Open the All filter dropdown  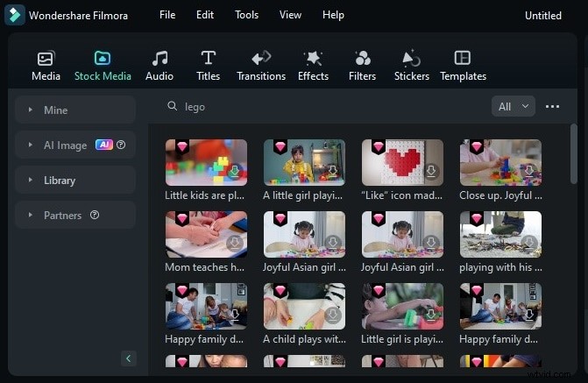pyautogui.click(x=514, y=106)
